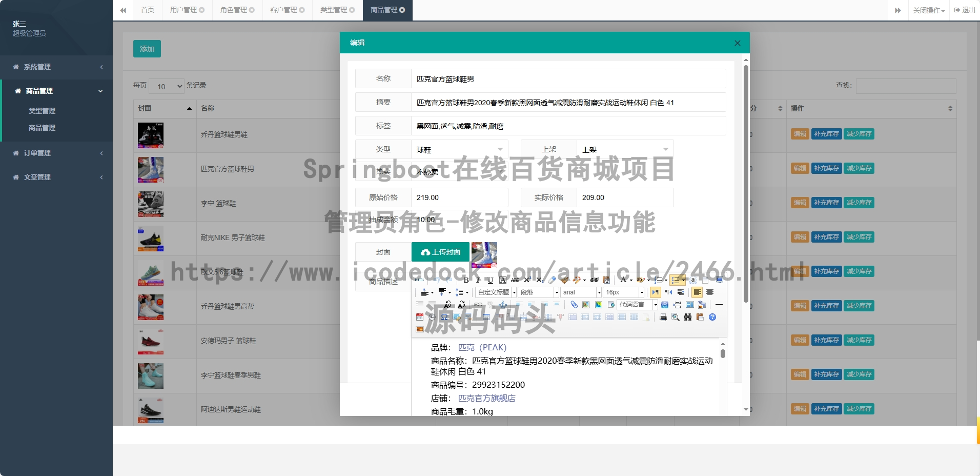Switch to the 用户管理 tab
Viewport: 980px width, 476px height.
click(187, 10)
